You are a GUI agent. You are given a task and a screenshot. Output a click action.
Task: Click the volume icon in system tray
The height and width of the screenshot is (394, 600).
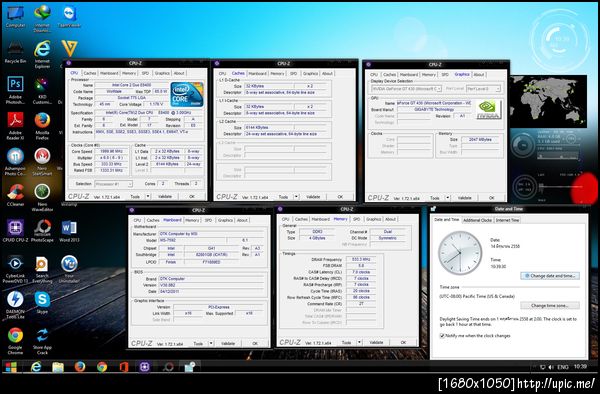[x=551, y=367]
